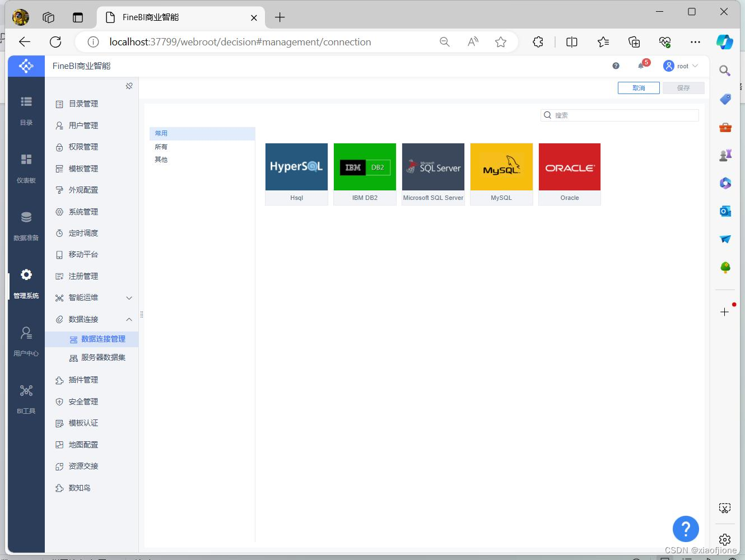Open favorites list icon in toolbar
Image resolution: width=745 pixels, height=560 pixels.
(x=603, y=42)
